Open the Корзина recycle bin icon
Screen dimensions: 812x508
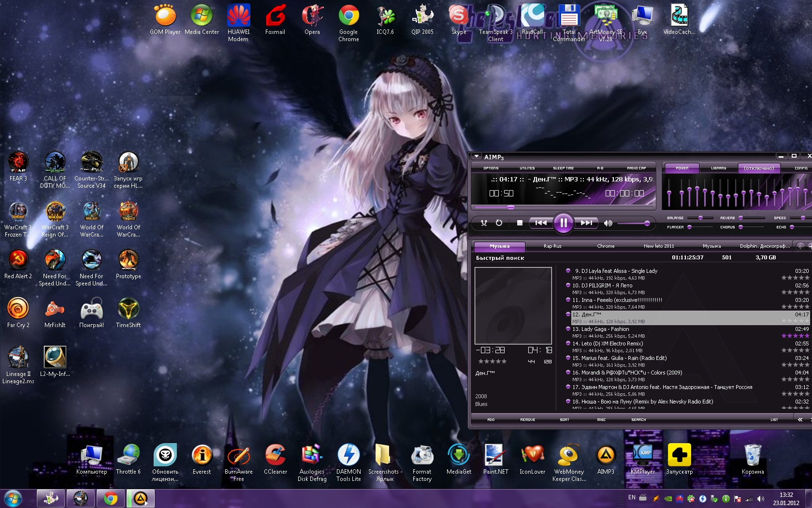click(x=753, y=459)
